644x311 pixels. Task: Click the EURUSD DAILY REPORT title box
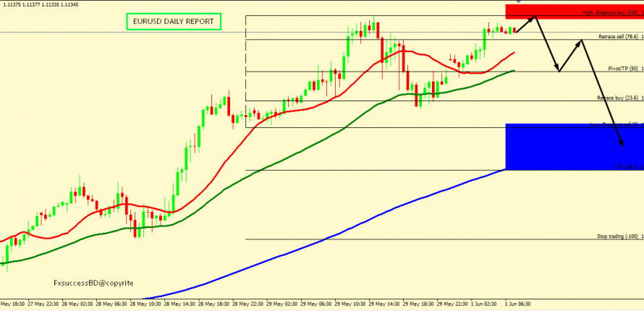pyautogui.click(x=174, y=22)
